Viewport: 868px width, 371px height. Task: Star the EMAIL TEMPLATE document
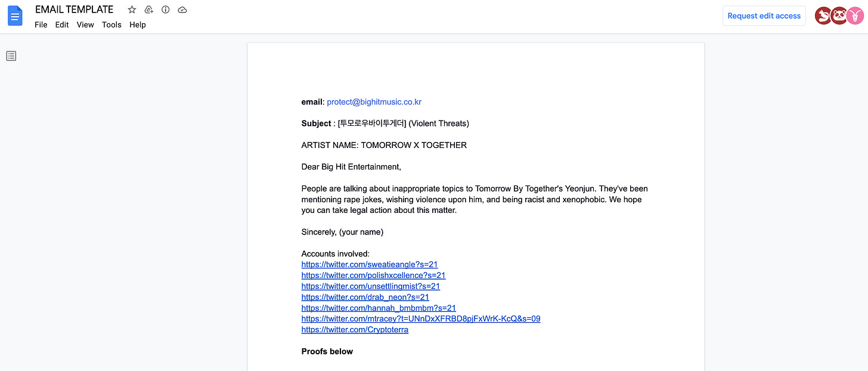pos(132,10)
